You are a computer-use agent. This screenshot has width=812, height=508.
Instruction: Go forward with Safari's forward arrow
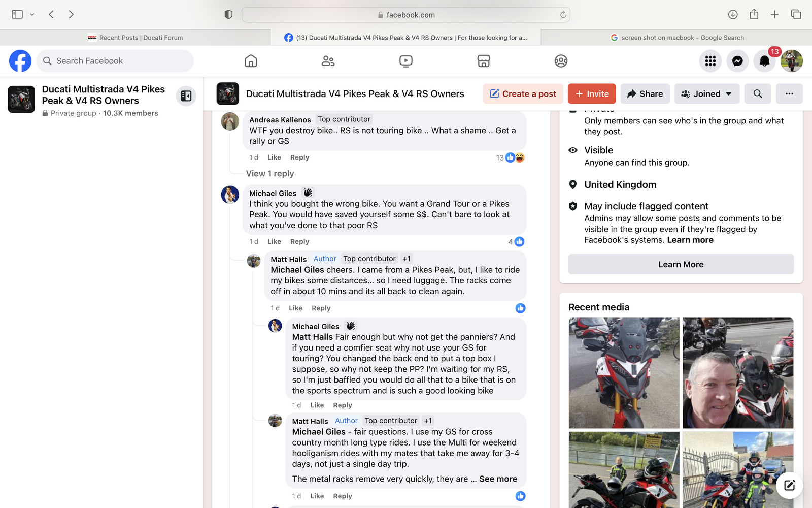click(71, 14)
